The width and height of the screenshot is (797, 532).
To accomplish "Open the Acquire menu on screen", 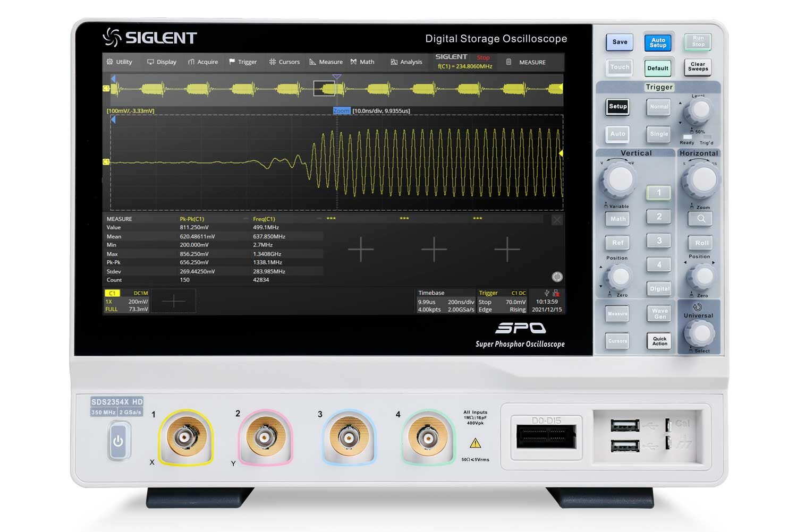I will (x=203, y=62).
